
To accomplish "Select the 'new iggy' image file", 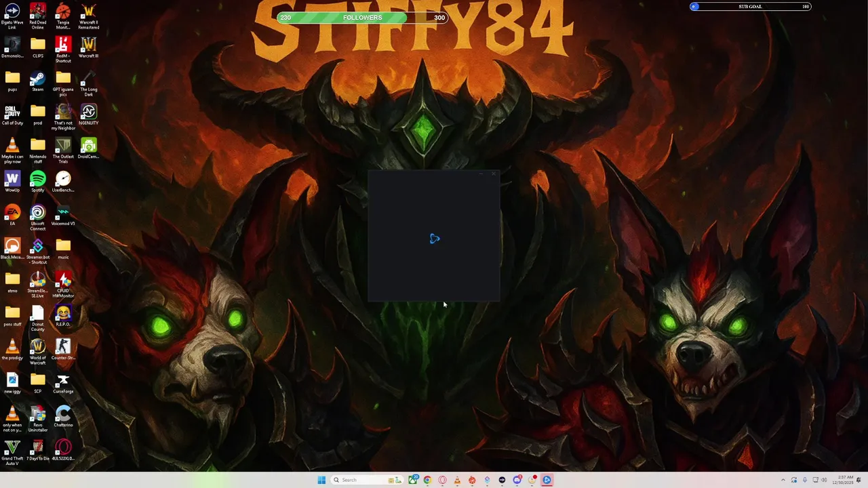I will pyautogui.click(x=12, y=382).
